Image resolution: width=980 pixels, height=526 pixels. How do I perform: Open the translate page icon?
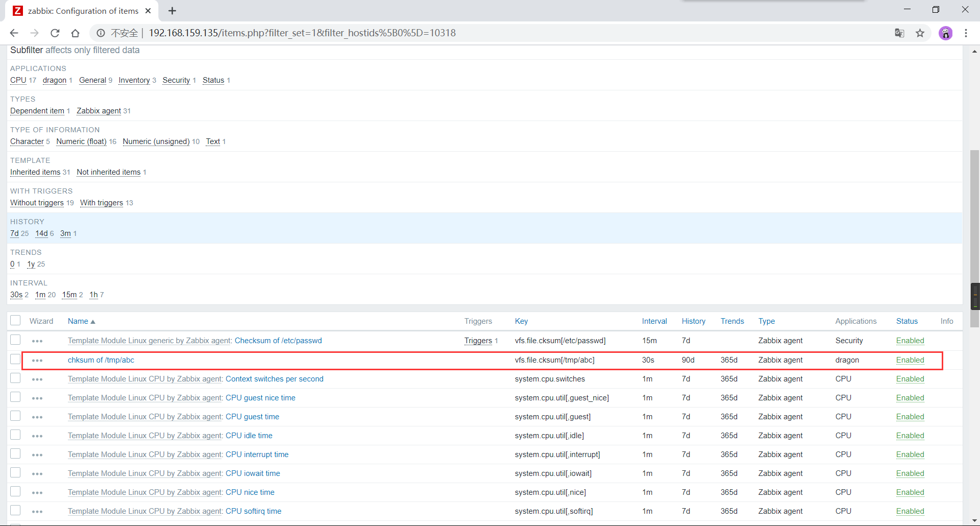click(899, 33)
